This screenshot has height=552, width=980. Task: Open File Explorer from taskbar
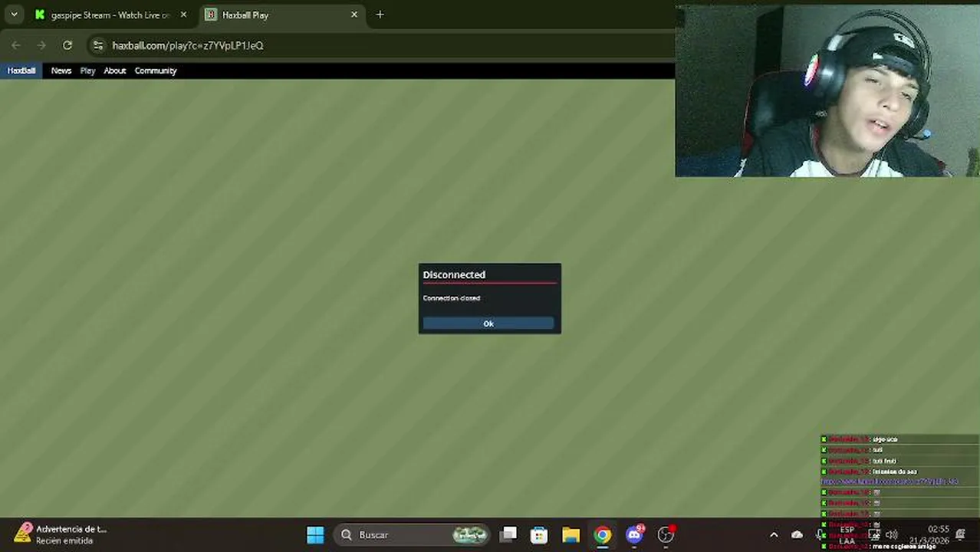(x=571, y=534)
